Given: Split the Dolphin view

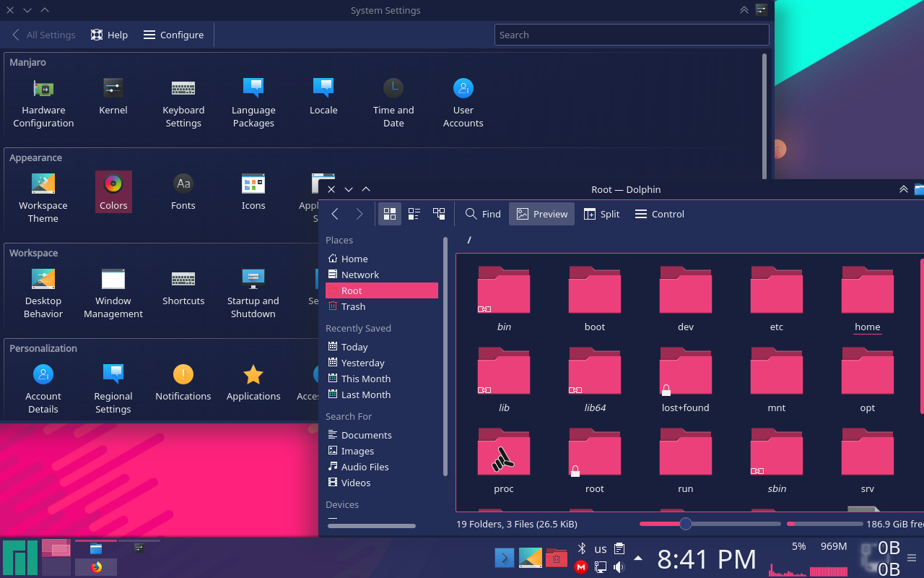Looking at the screenshot, I should point(601,214).
